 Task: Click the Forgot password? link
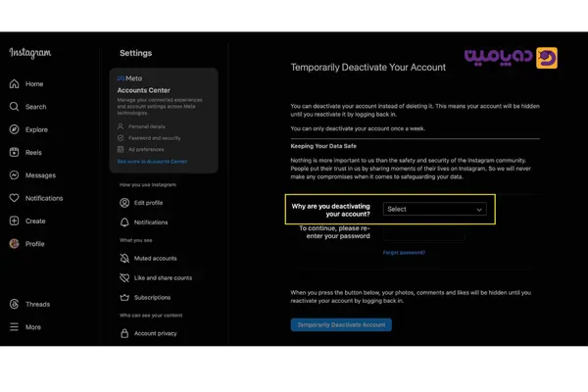[404, 253]
